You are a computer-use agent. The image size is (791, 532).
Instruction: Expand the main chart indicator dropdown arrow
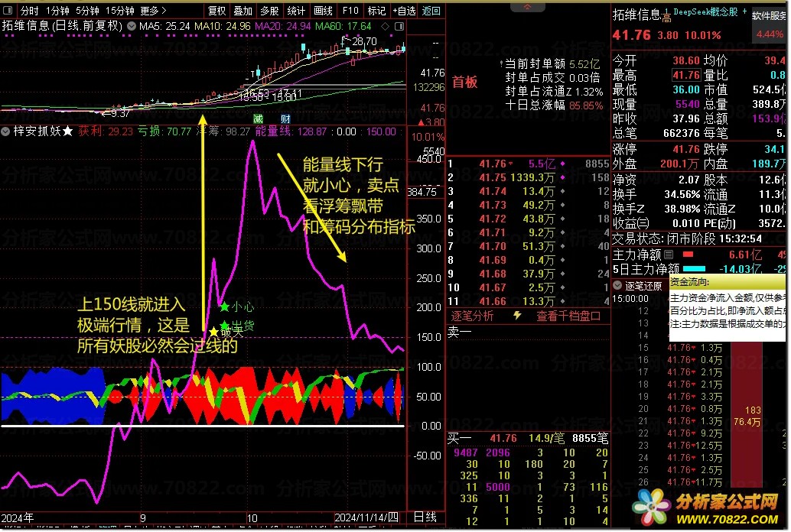(x=131, y=26)
